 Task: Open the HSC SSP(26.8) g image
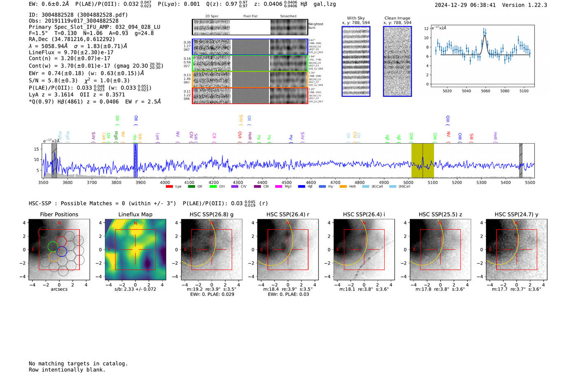tap(211, 249)
